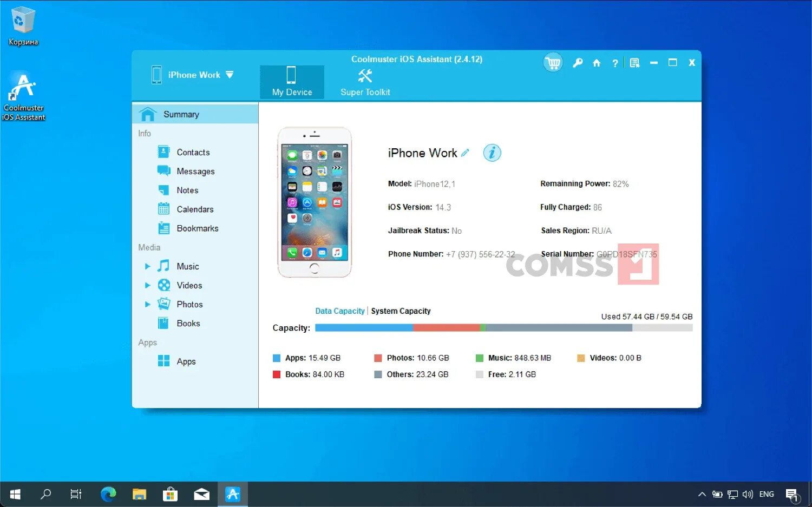
Task: Click the Used 57.44 GB / 59.54 GB text
Action: click(x=647, y=317)
